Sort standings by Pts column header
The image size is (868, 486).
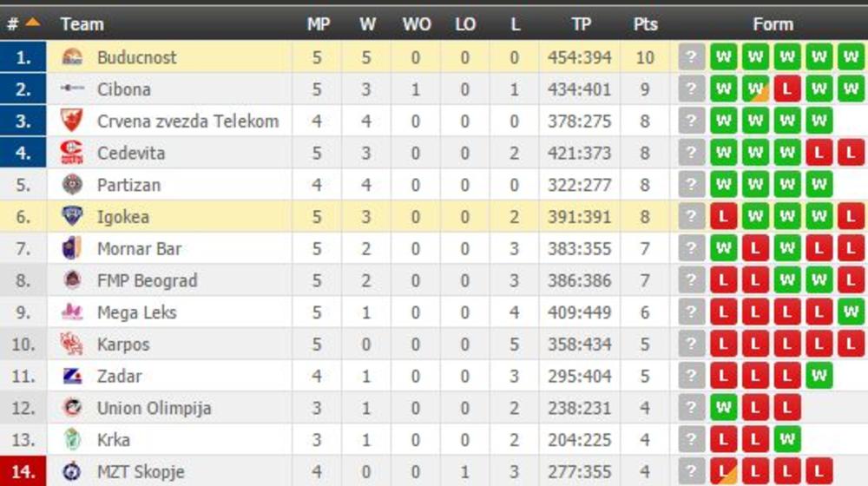(x=645, y=24)
